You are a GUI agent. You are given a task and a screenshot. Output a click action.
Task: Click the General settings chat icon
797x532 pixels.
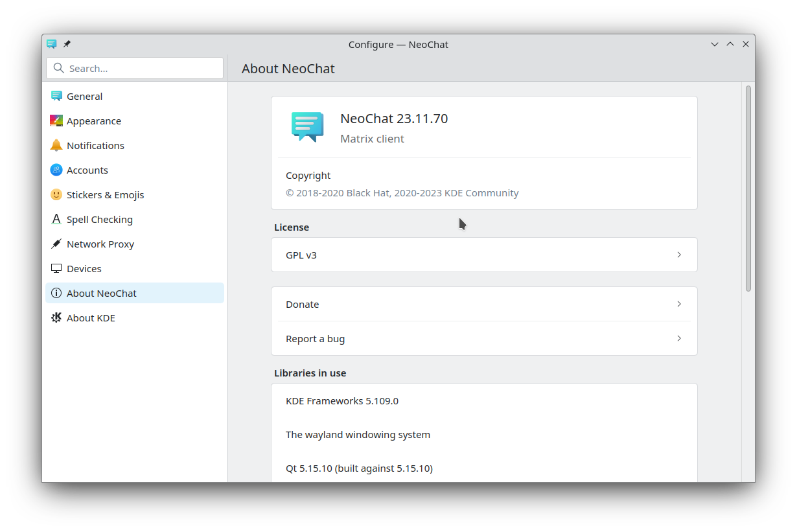pos(56,96)
